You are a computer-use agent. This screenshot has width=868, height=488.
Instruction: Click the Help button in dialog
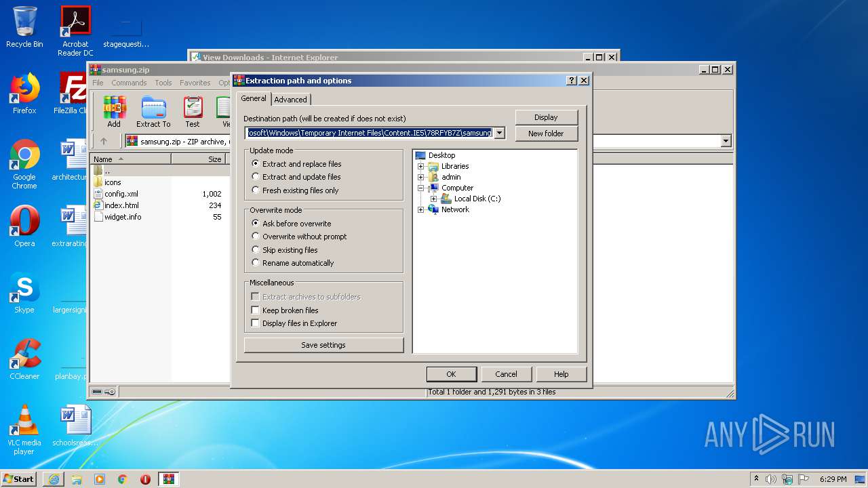[561, 374]
